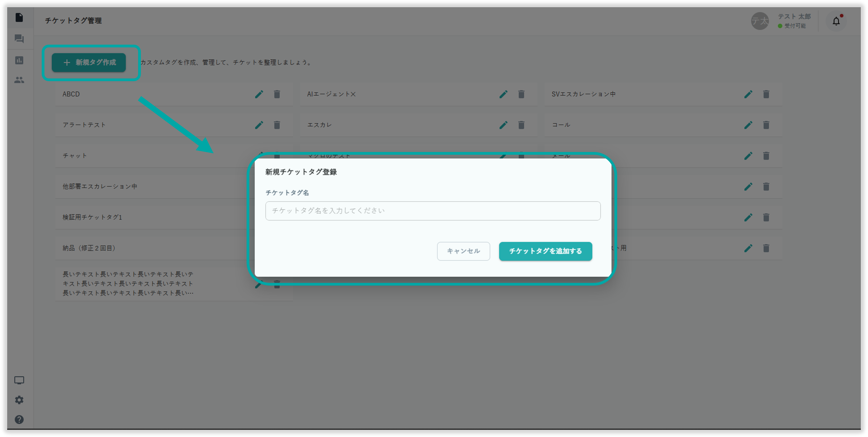Delete the コール tag
The height and width of the screenshot is (437, 868).
pos(766,125)
